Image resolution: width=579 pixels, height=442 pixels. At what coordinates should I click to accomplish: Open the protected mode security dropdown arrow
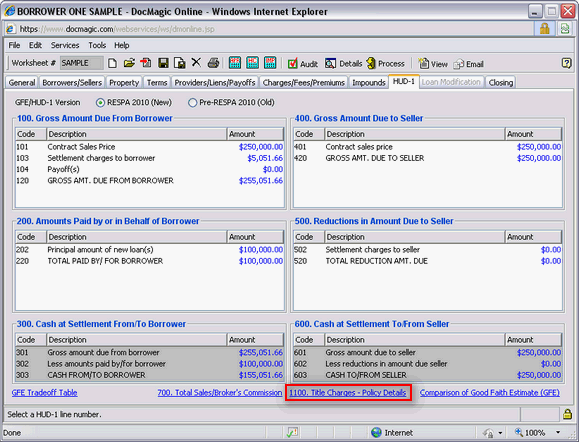pos(500,433)
